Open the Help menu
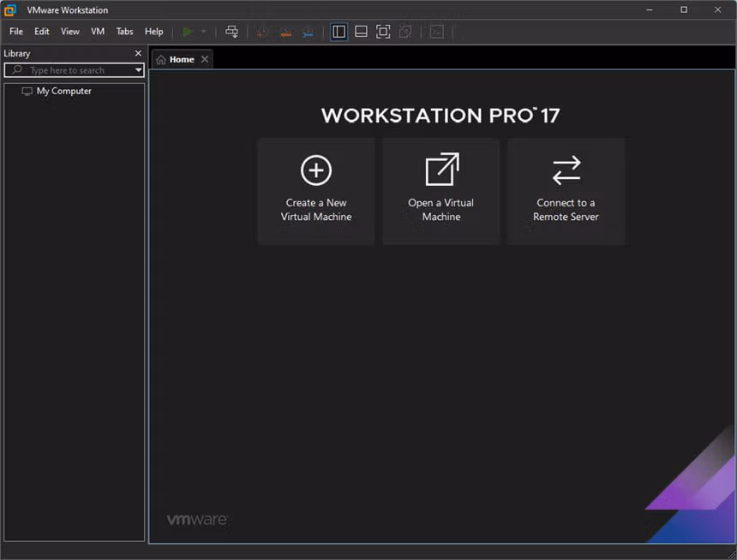The width and height of the screenshot is (737, 560). point(153,32)
